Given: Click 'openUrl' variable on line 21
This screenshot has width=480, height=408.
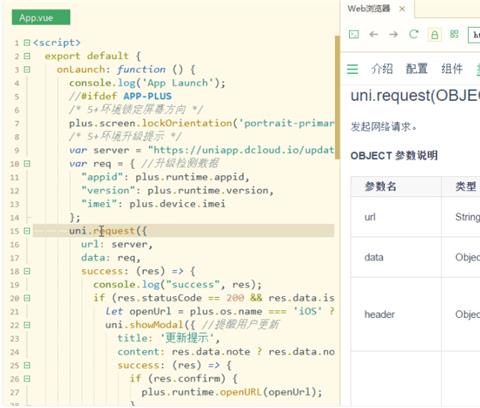Looking at the screenshot, I should (150, 311).
